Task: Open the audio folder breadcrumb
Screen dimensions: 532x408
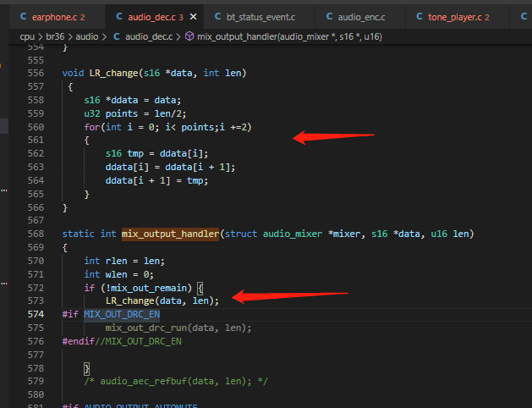Action: [87, 36]
